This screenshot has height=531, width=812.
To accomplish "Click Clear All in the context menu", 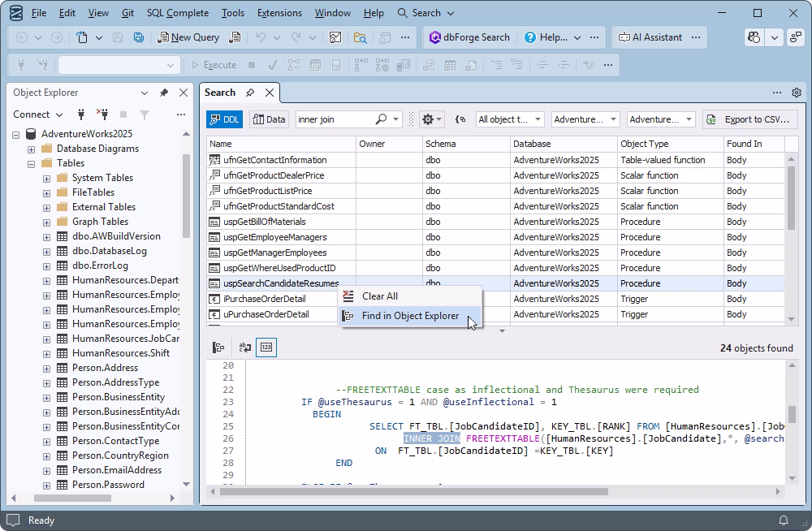I will click(x=382, y=296).
